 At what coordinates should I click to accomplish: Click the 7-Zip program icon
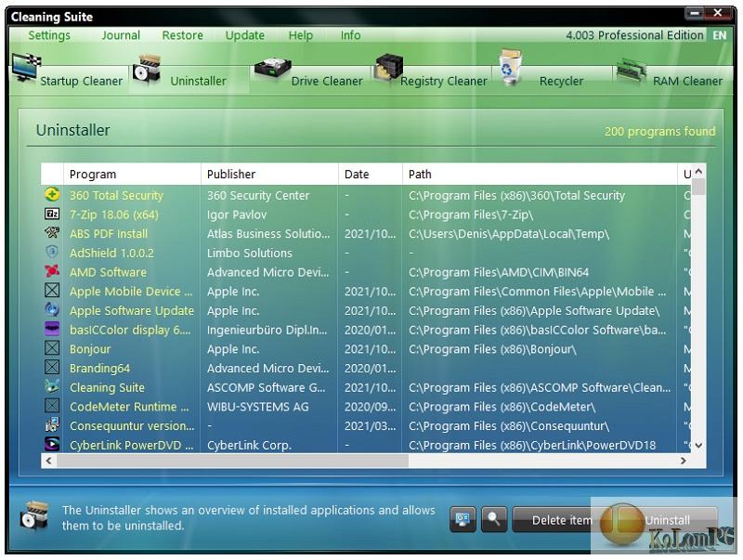pos(52,215)
